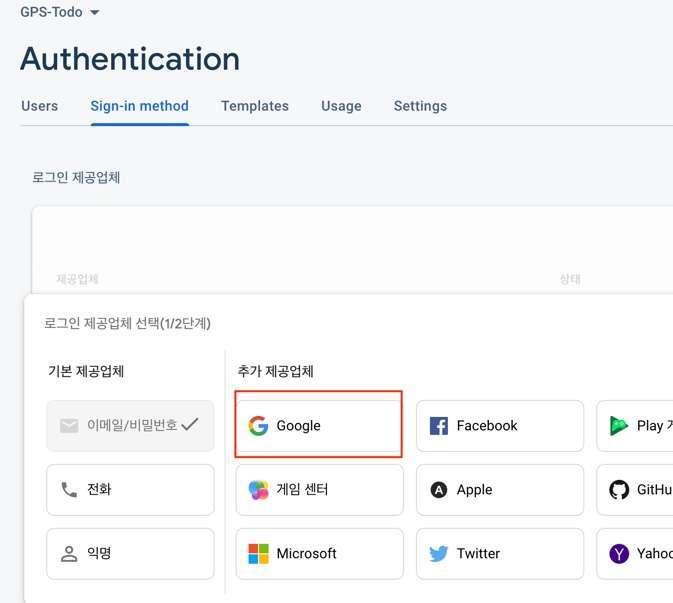
Task: Click the Google logo icon
Action: tap(259, 426)
